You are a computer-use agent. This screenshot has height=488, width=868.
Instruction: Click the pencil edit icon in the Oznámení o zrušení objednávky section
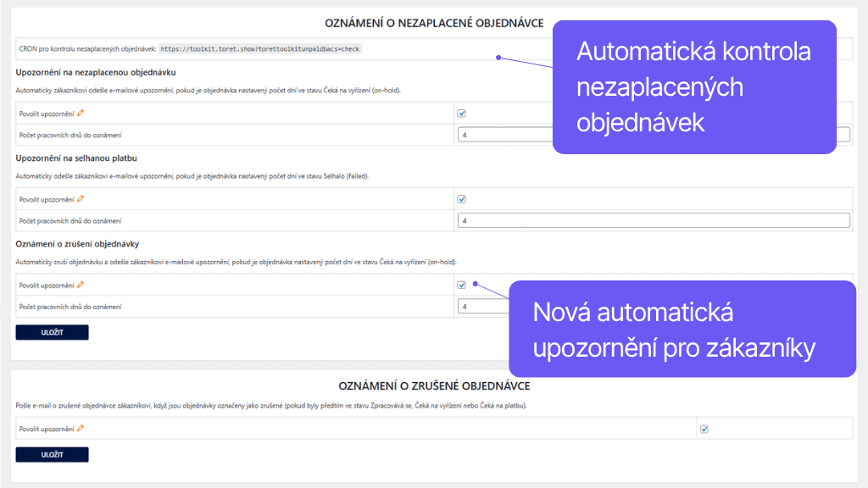(81, 285)
